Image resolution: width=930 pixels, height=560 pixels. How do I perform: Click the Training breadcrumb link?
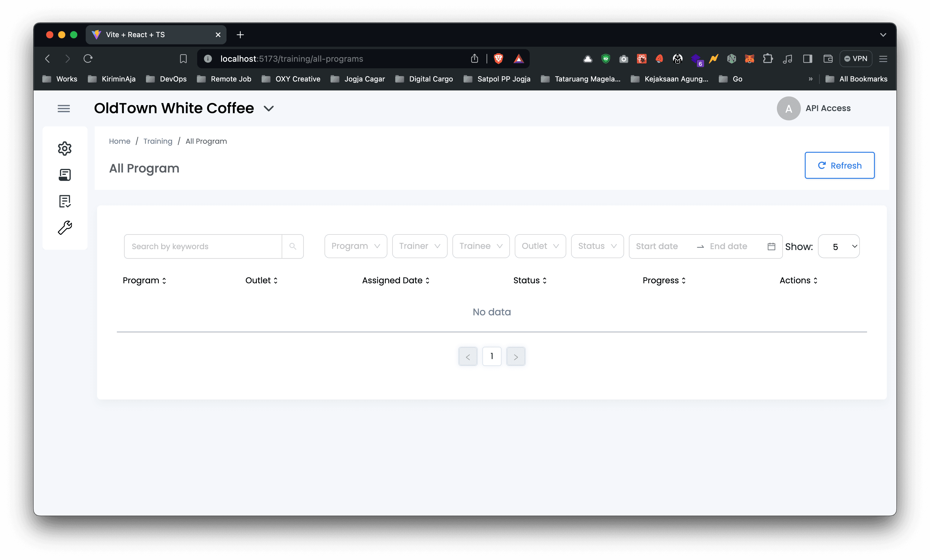[x=157, y=141]
